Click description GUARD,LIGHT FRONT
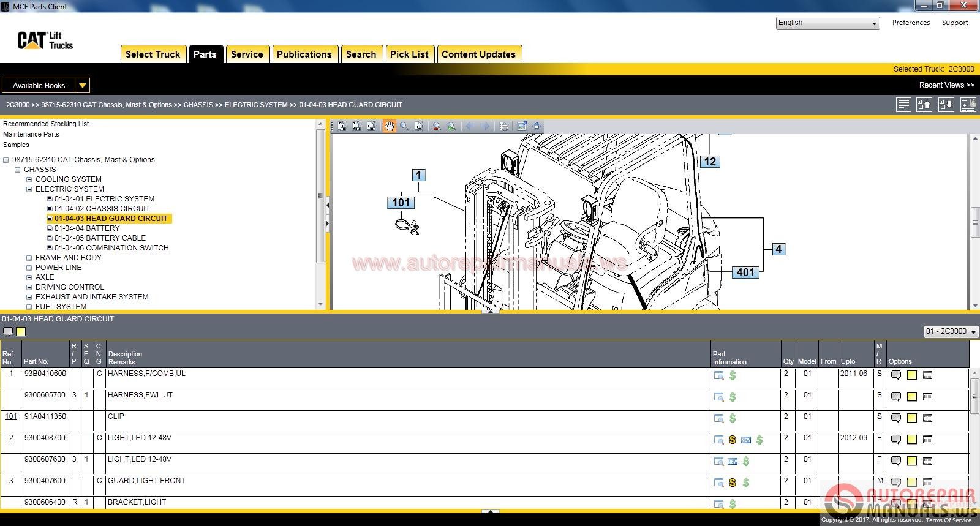This screenshot has height=526, width=980. click(146, 481)
